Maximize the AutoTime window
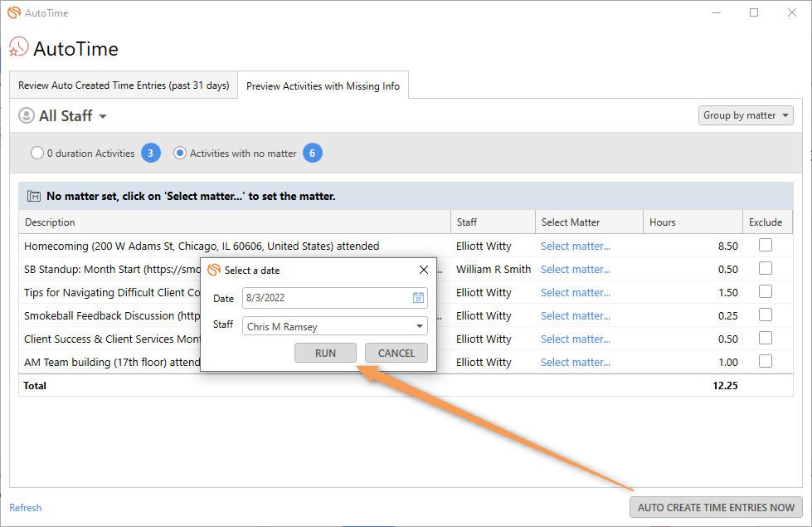Image resolution: width=812 pixels, height=527 pixels. (x=754, y=12)
